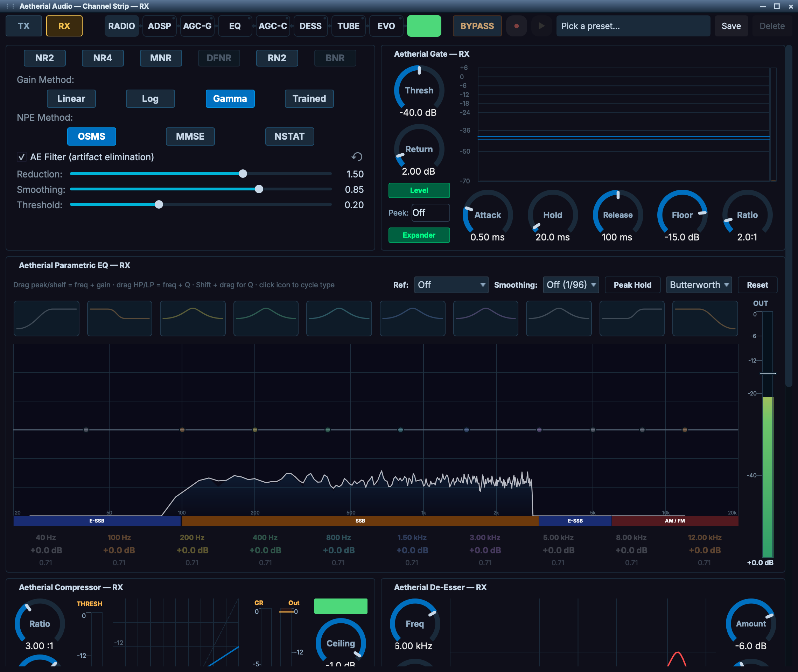Toggle the AE Filter checkbox
Image resolution: width=798 pixels, height=672 pixels.
coord(21,157)
